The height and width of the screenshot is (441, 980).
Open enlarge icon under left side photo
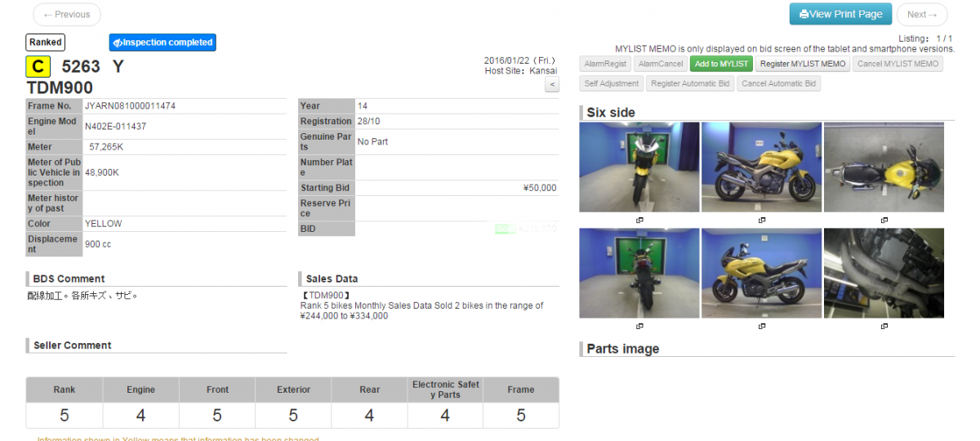[x=762, y=326]
